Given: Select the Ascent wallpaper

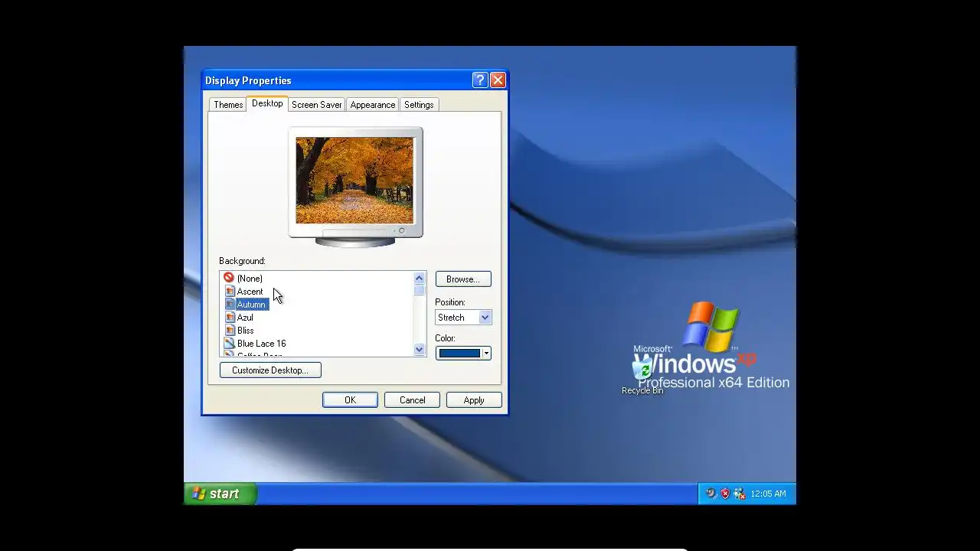Looking at the screenshot, I should point(250,292).
